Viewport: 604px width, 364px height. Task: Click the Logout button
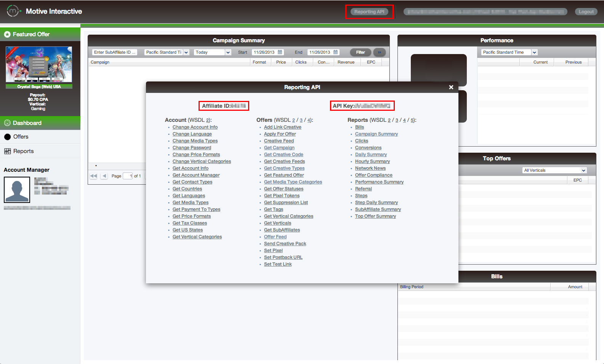pyautogui.click(x=586, y=12)
